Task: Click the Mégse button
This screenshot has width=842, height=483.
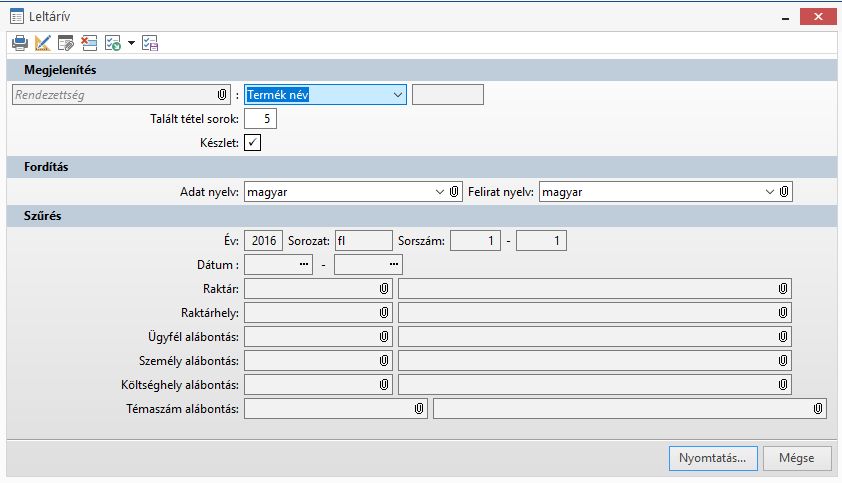Action: coord(797,458)
